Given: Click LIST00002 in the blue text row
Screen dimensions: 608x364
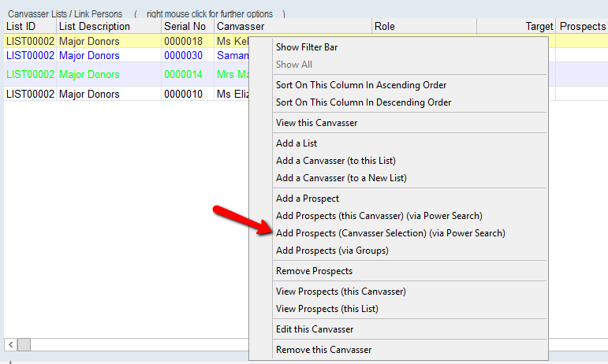Looking at the screenshot, I should coord(30,55).
